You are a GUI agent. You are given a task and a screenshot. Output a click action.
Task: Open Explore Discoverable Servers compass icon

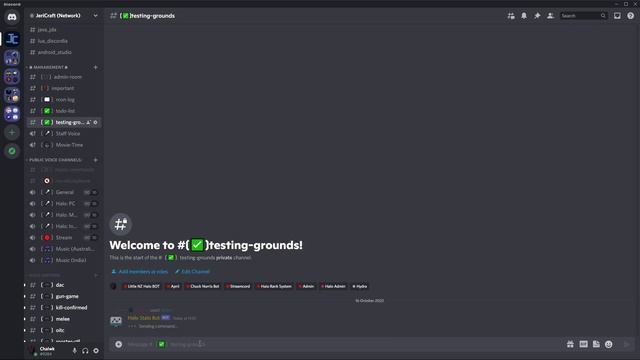12,151
